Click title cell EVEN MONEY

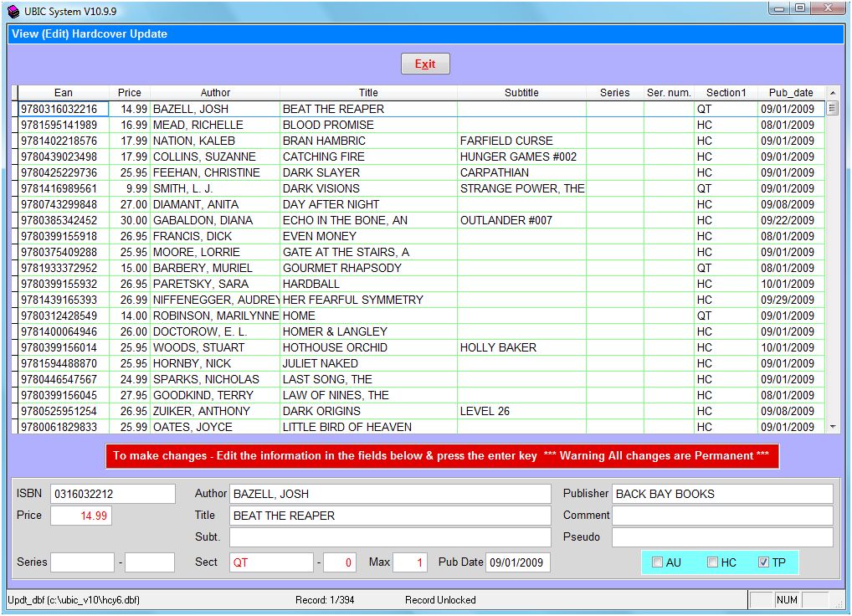pyautogui.click(x=368, y=236)
